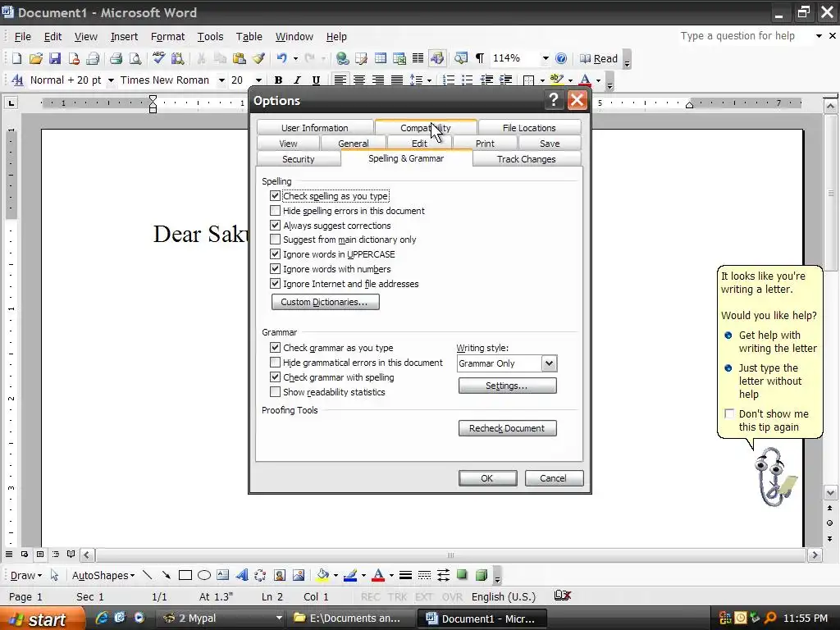This screenshot has height=630, width=840.
Task: Enable Hide spelling errors in this document
Action: click(x=276, y=211)
